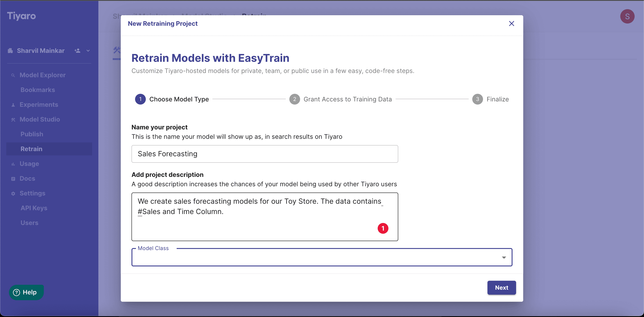
Task: Click the Grant Access to Training Data label
Action: click(347, 99)
